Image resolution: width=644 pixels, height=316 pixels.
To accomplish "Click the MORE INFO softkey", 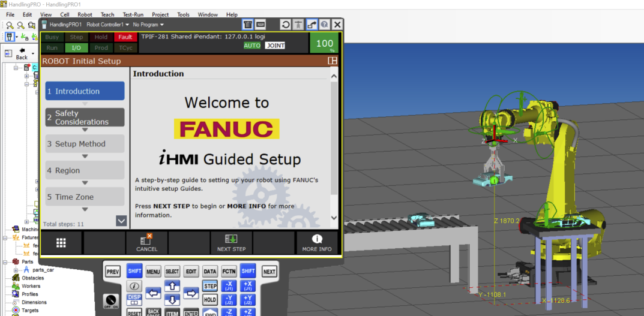I will (x=317, y=242).
